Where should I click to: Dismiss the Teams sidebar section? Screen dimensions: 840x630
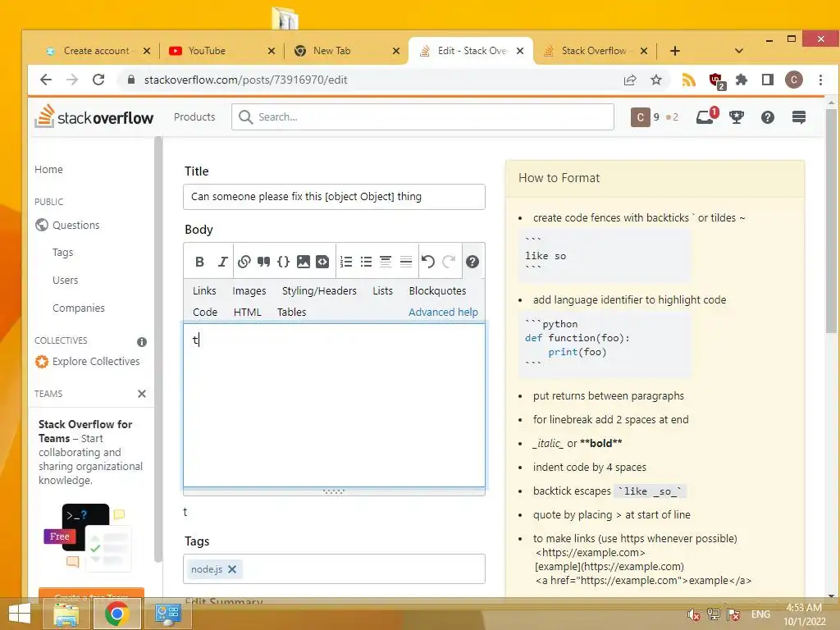(141, 394)
